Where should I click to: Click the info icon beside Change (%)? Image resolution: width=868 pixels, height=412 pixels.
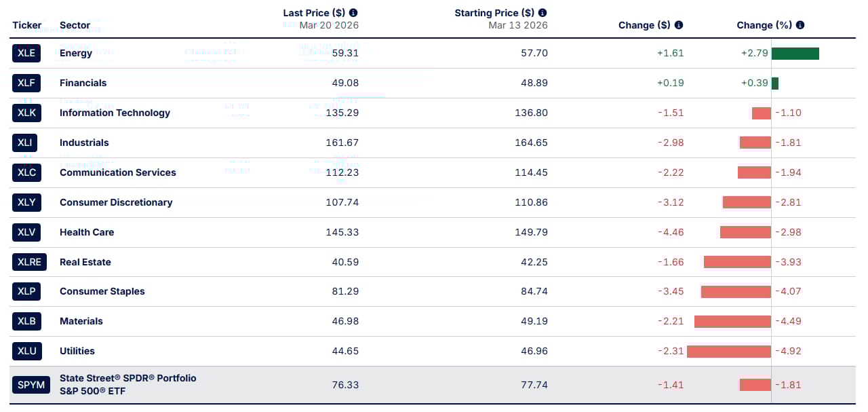[x=800, y=25]
